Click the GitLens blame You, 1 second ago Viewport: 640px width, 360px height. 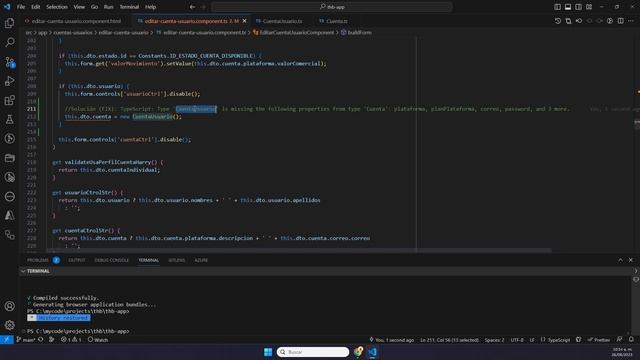point(392,340)
